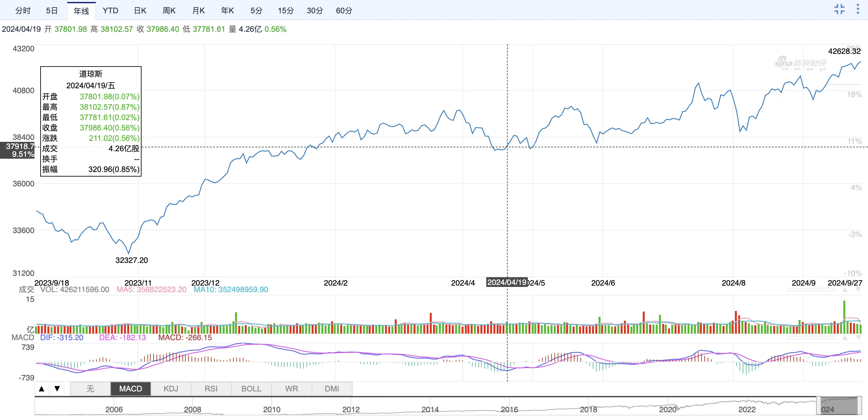This screenshot has height=420, width=868.
Task: Select the 60分 interval tab
Action: tap(344, 11)
